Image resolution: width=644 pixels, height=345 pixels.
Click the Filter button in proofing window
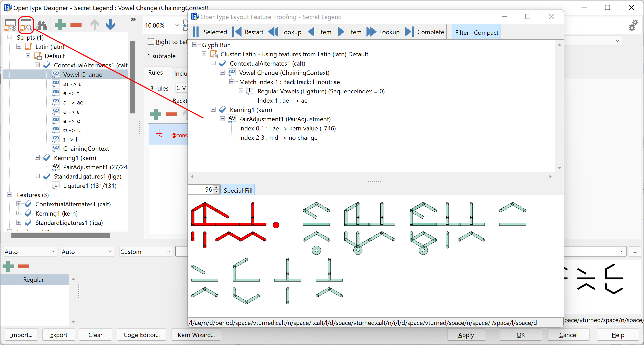(x=462, y=32)
